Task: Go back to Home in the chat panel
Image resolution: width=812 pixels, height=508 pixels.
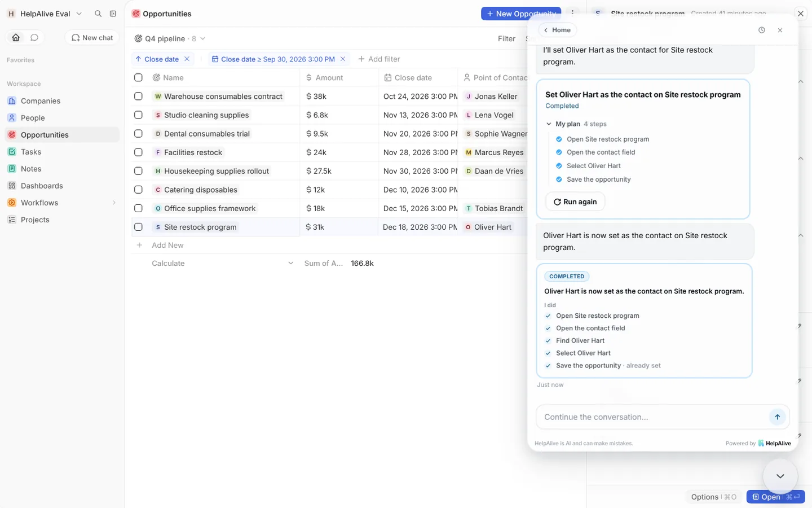Action: click(x=557, y=30)
